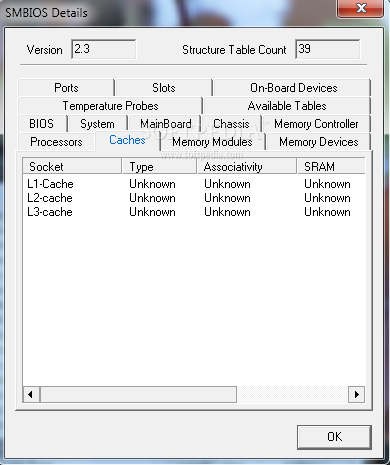Click the L1-Cache Type value Unknown
The height and width of the screenshot is (465, 390).
pos(152,184)
